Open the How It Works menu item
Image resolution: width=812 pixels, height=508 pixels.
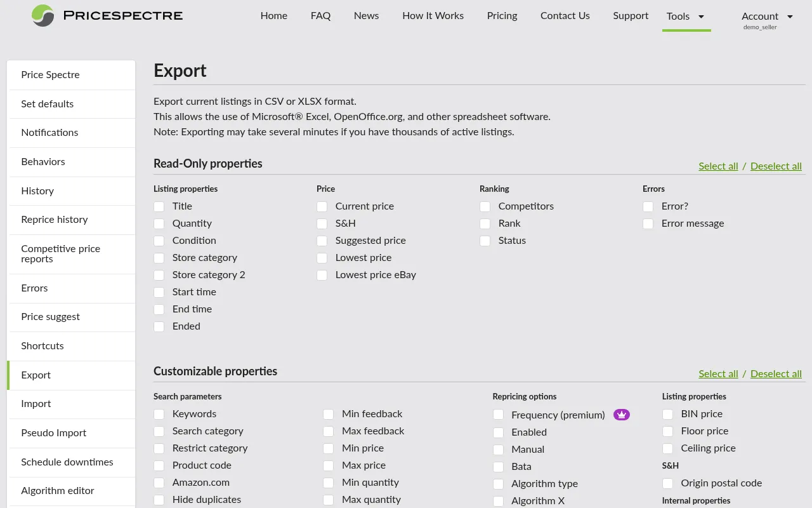[x=433, y=15]
